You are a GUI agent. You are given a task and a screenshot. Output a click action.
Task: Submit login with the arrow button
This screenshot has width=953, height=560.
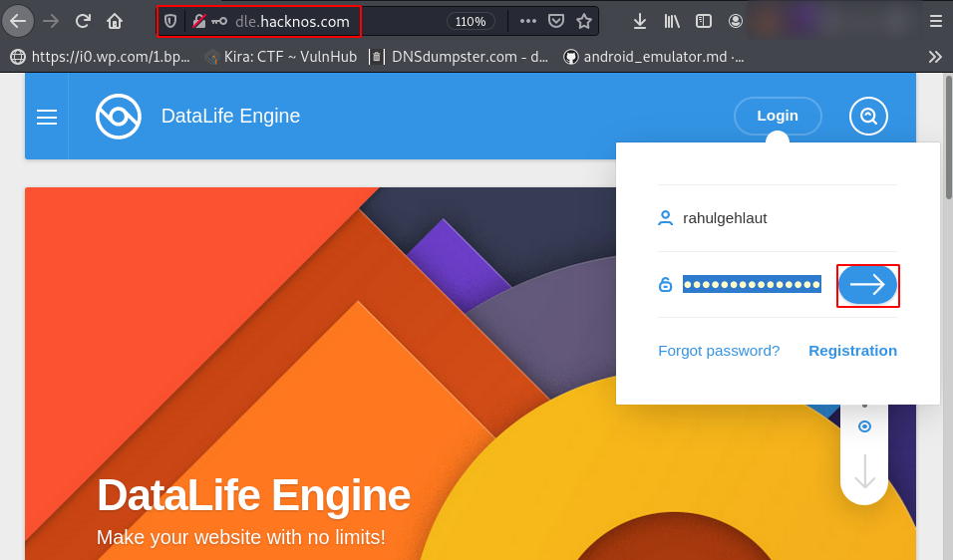(867, 284)
